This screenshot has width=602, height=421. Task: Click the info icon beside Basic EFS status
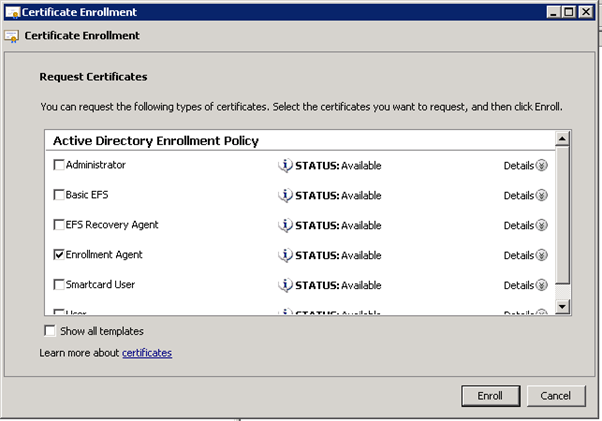[x=284, y=196]
